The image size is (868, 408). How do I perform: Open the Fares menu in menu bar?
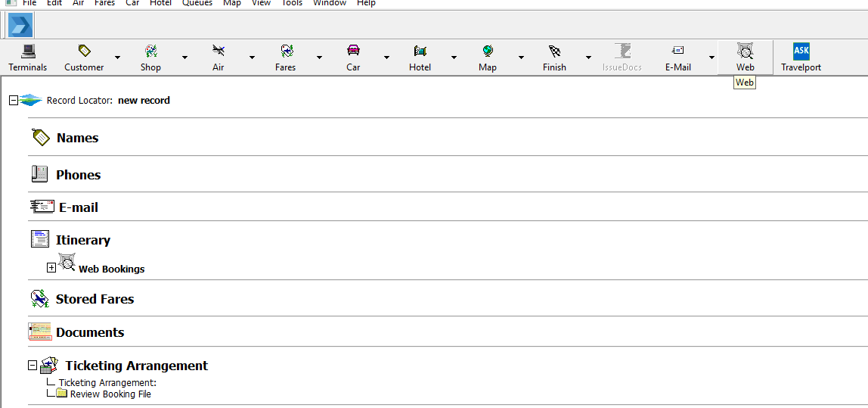click(104, 3)
